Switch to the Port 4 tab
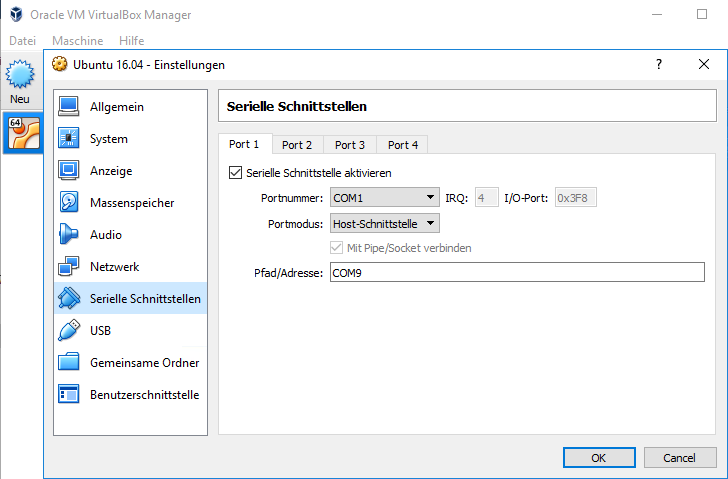 403,145
